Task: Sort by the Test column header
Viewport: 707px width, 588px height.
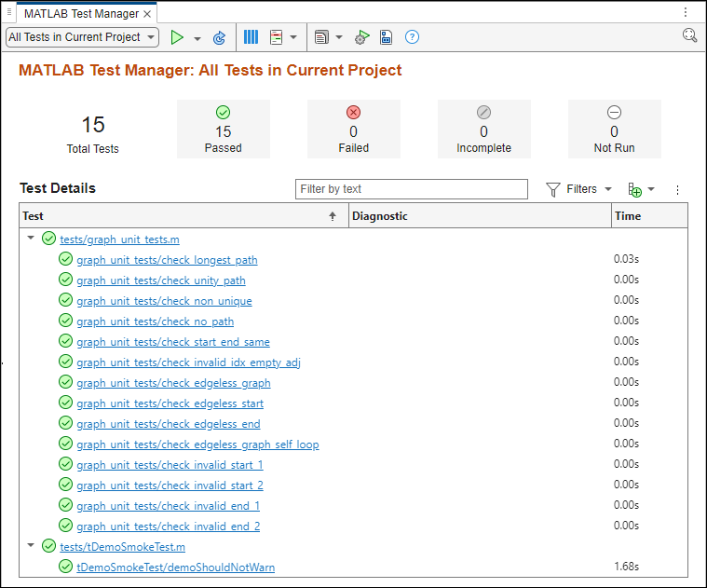Action: click(184, 216)
